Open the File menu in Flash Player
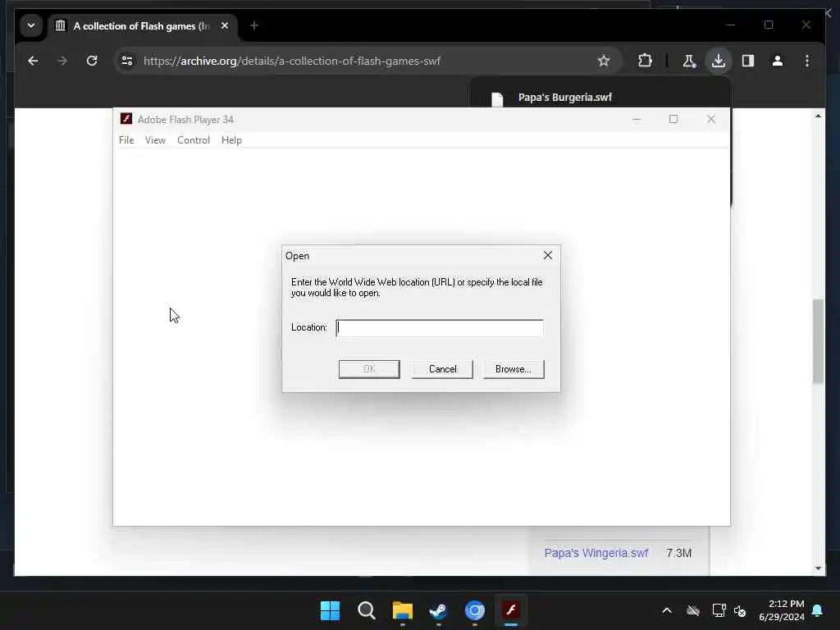The width and height of the screenshot is (840, 630). coord(126,140)
